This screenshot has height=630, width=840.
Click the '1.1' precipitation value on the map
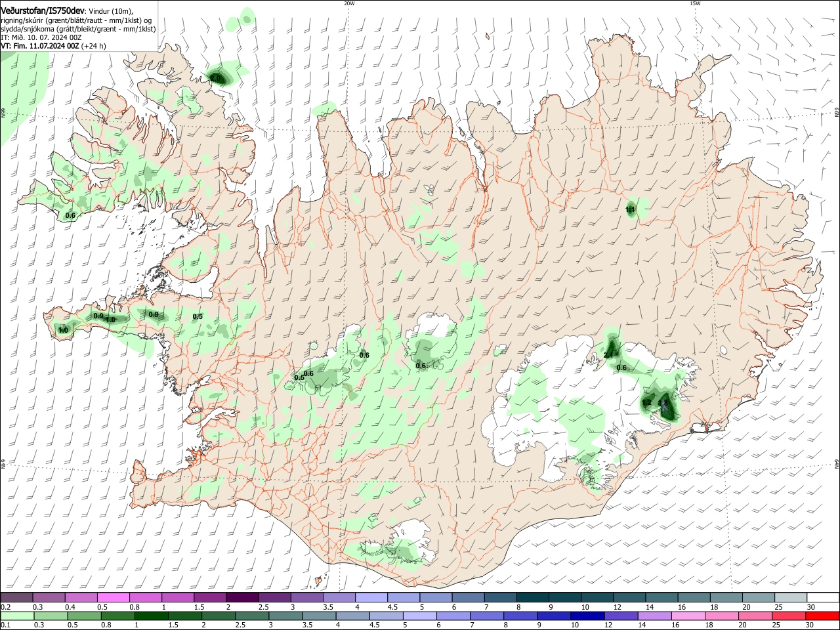tap(631, 210)
